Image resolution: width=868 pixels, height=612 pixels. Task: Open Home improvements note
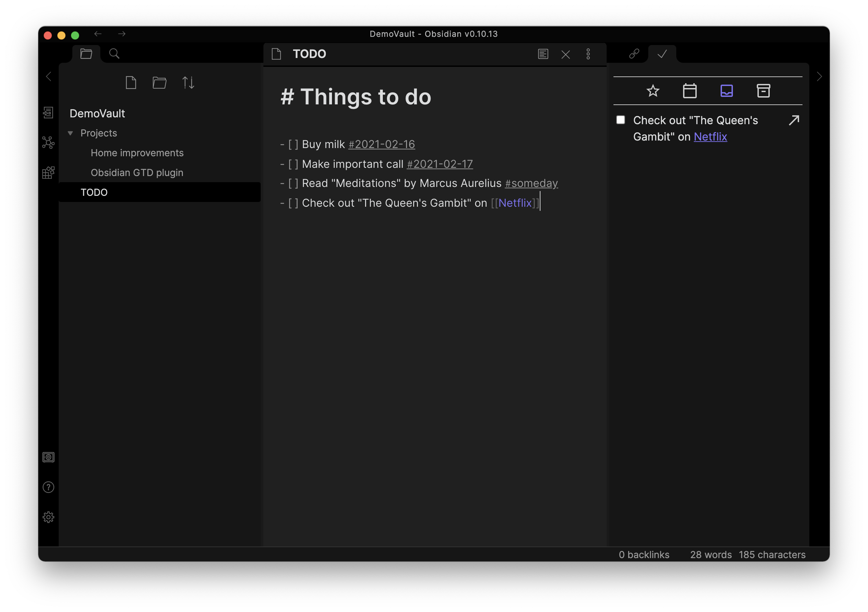tap(137, 153)
